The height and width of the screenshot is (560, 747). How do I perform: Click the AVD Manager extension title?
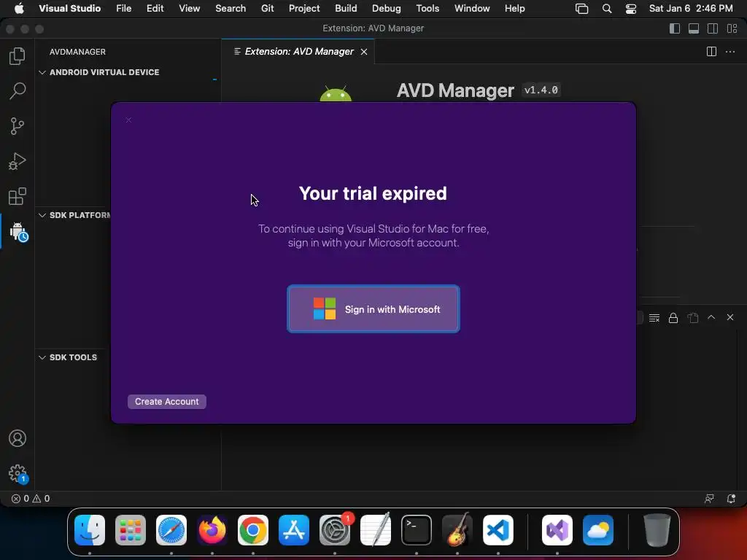tap(455, 90)
